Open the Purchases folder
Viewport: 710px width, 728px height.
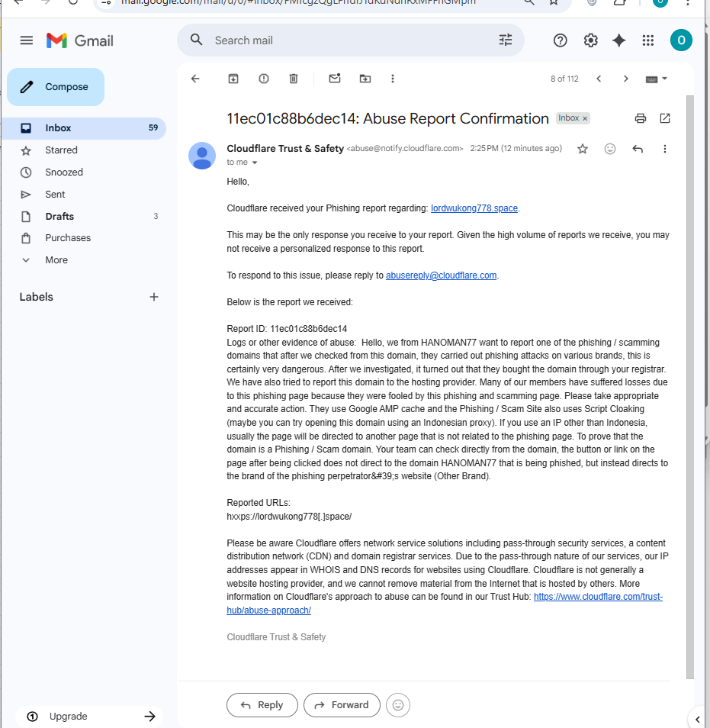click(x=84, y=238)
